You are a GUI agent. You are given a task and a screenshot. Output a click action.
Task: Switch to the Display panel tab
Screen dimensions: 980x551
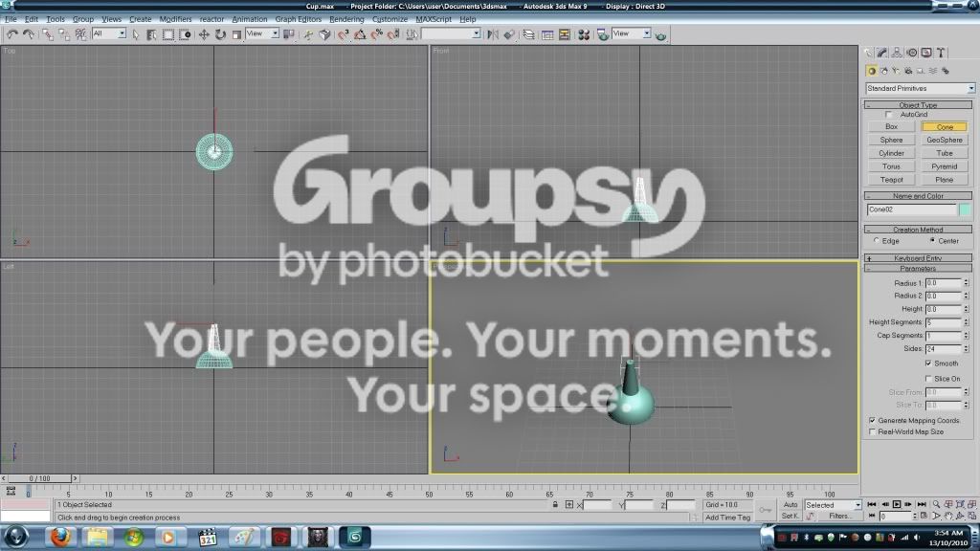(x=926, y=54)
